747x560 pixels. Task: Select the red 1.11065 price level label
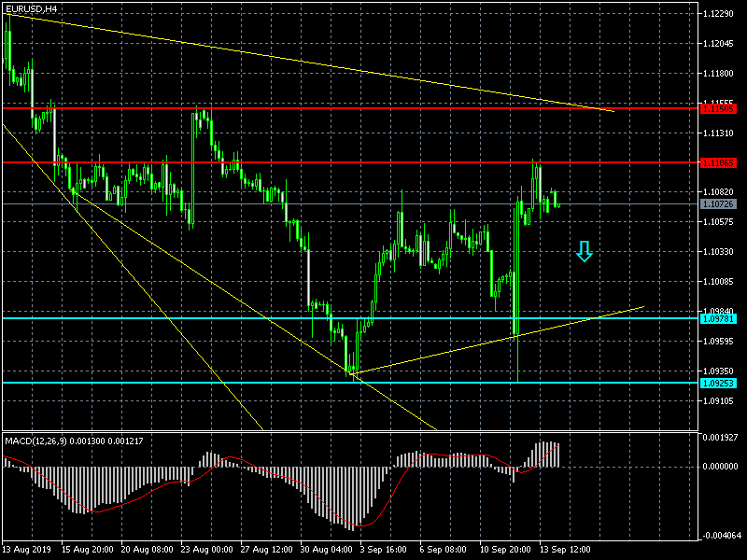718,162
